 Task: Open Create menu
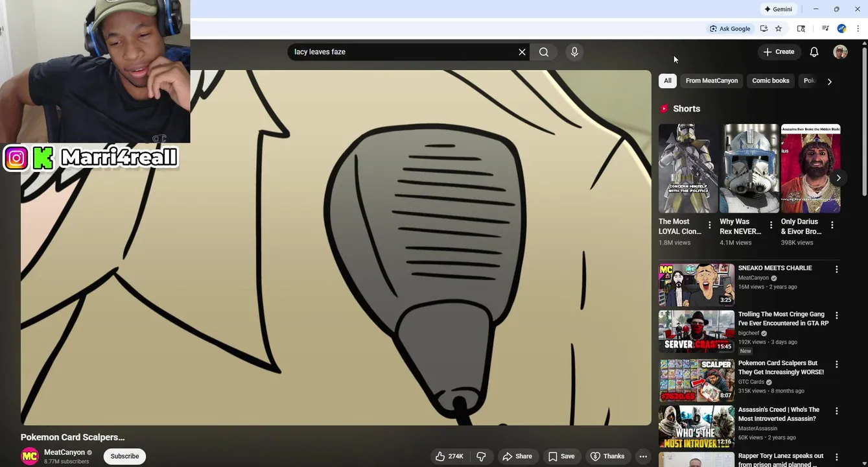(779, 52)
